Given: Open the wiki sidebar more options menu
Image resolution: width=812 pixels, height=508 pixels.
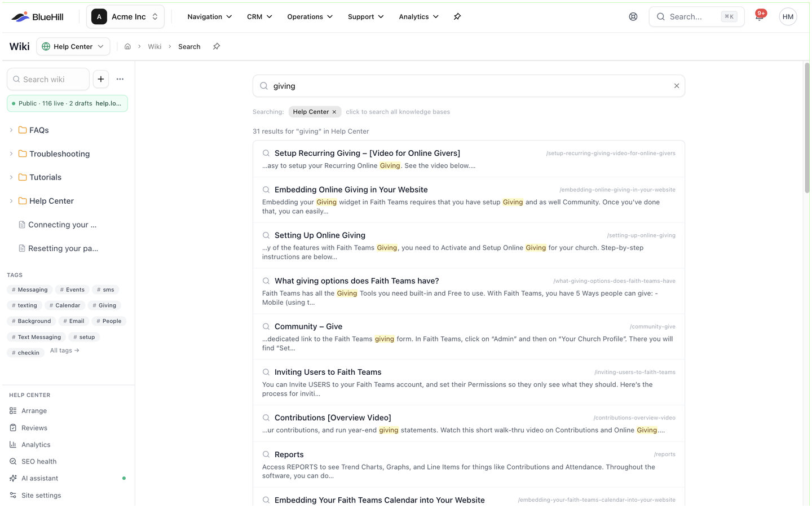Looking at the screenshot, I should (x=120, y=79).
